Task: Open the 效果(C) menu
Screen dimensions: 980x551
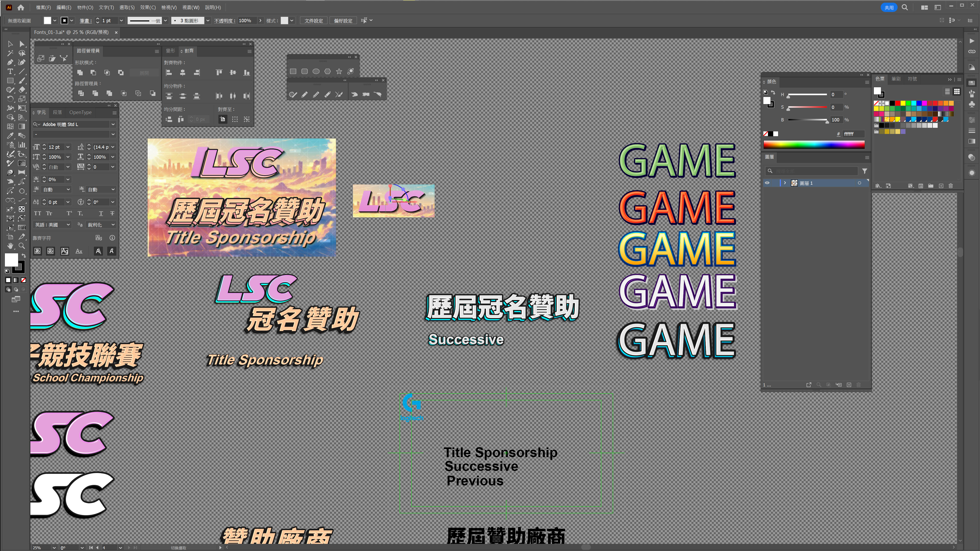Action: coord(148,7)
